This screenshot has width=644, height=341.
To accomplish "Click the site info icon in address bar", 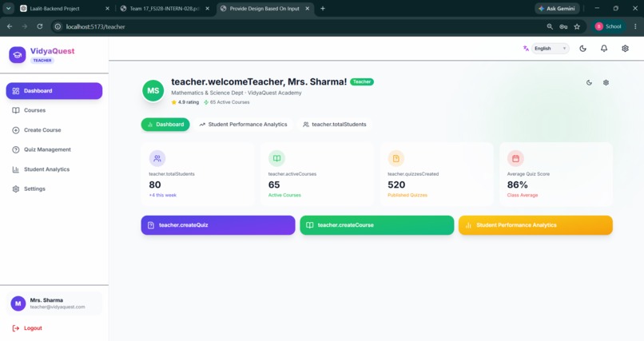I will (58, 26).
